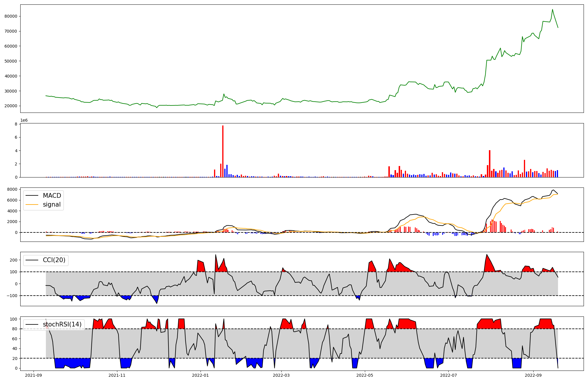Click the 2021-11 date tick label
The height and width of the screenshot is (382, 588).
point(117,375)
